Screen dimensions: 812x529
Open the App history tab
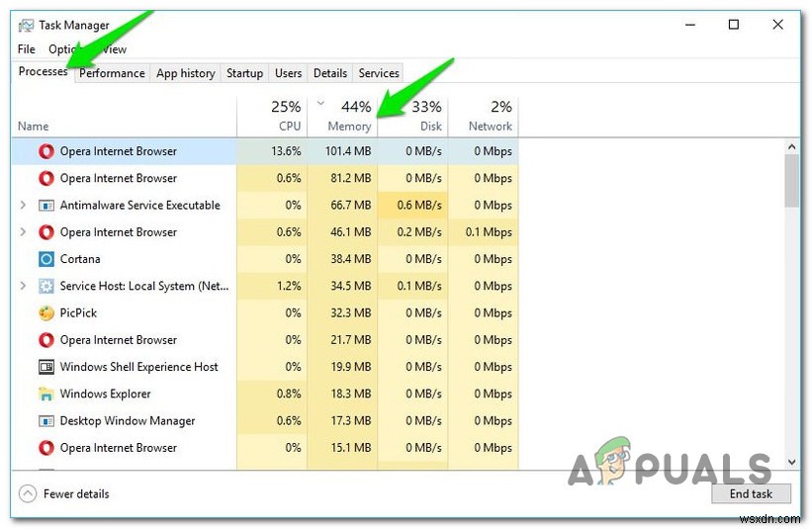tap(185, 73)
